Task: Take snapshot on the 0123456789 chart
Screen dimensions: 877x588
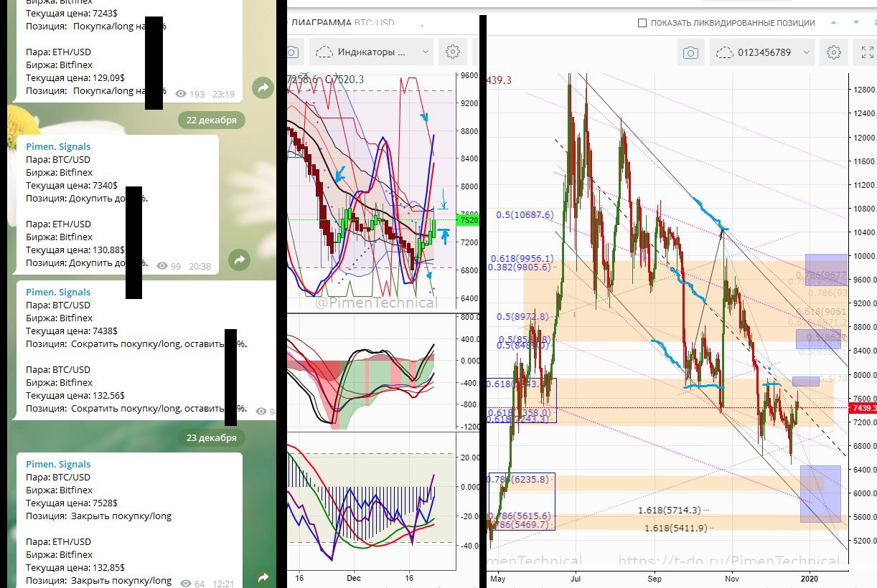Action: coord(690,52)
